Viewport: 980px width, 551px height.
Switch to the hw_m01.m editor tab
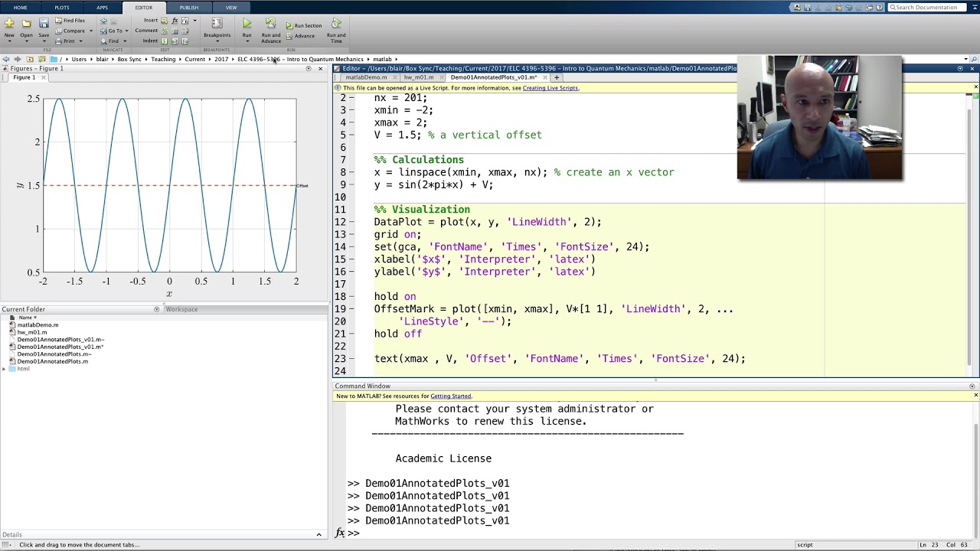click(x=419, y=77)
